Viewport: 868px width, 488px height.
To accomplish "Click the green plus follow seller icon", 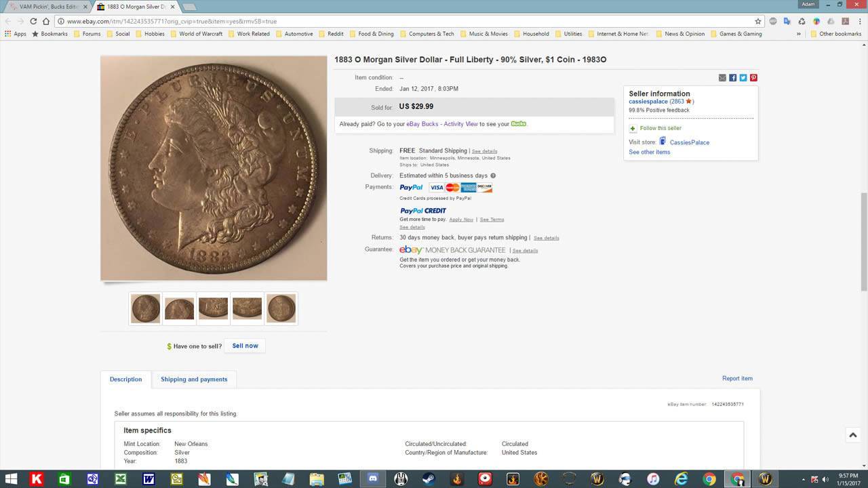I will pos(633,128).
